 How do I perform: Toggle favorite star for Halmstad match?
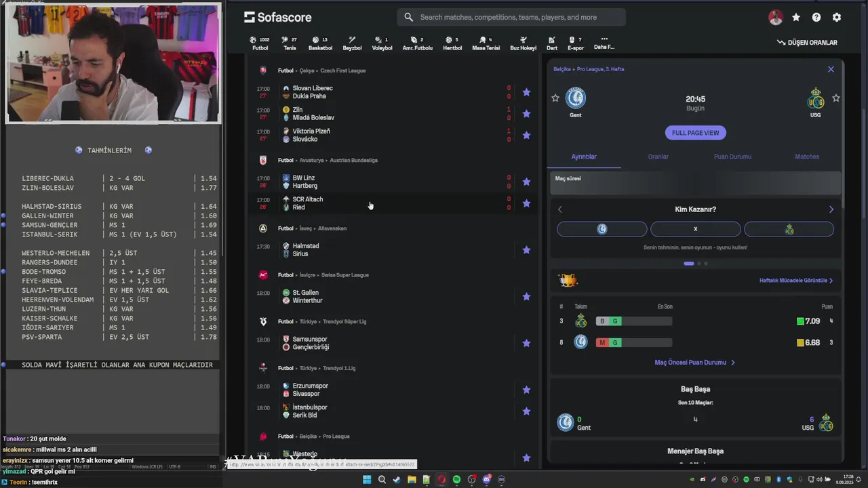[x=526, y=250]
